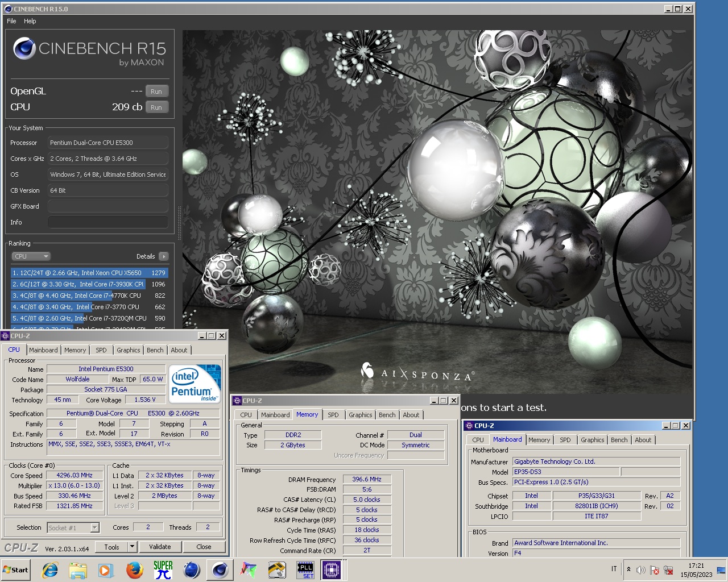Select ranking row Core i7-4770K
Viewport: 728px width, 582px height.
click(x=89, y=296)
